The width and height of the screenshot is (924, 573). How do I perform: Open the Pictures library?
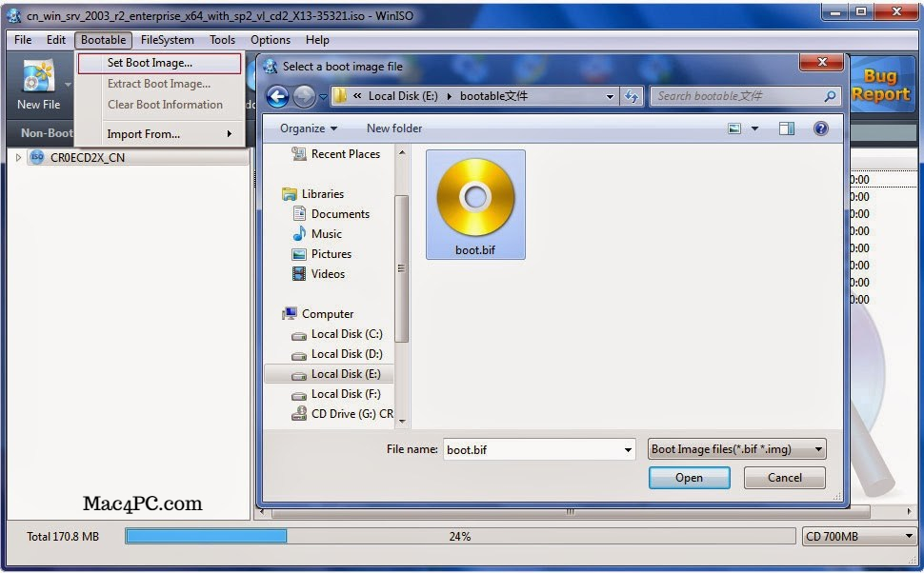322,254
